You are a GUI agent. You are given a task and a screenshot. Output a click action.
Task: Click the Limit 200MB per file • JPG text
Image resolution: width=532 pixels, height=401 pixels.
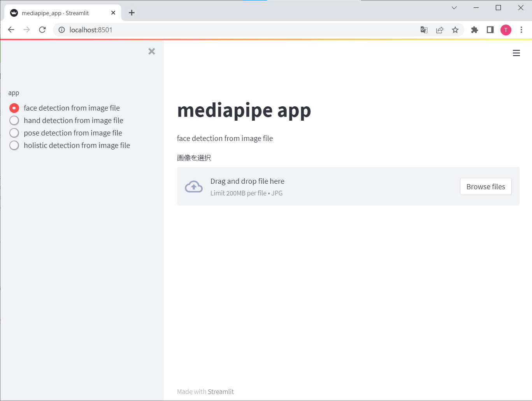point(246,193)
